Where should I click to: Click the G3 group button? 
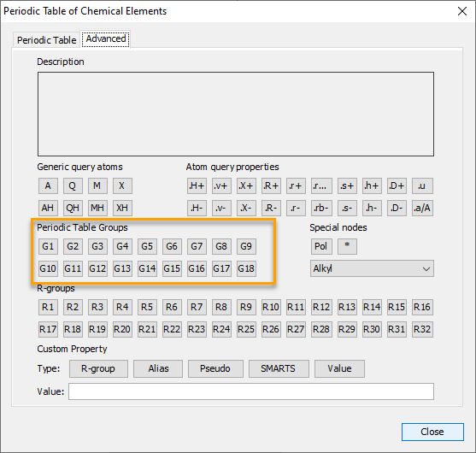point(97,246)
